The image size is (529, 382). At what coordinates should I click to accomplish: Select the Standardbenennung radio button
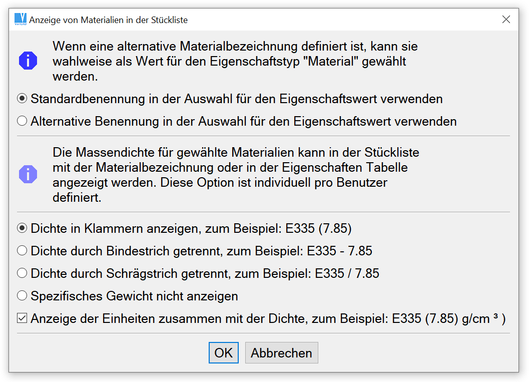[22, 99]
